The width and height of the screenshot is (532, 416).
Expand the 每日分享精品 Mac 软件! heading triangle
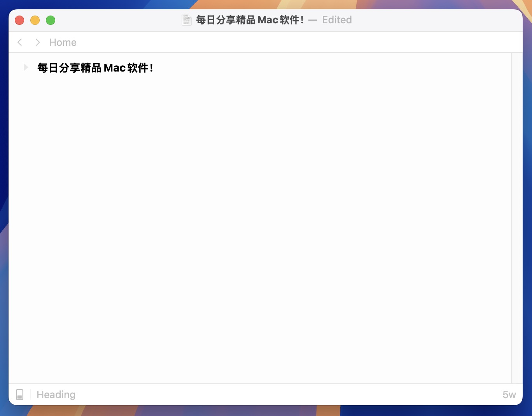(26, 67)
